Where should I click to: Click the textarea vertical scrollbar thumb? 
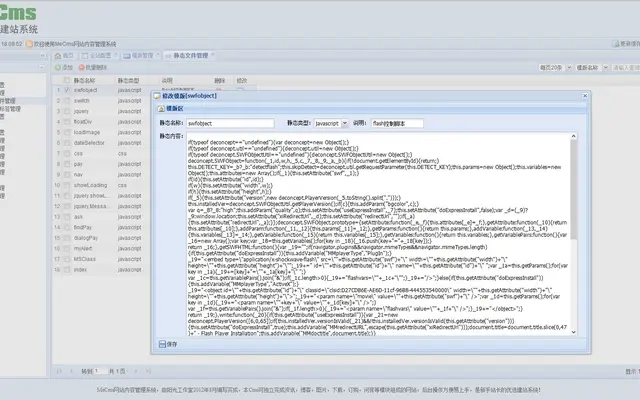pyautogui.click(x=573, y=190)
